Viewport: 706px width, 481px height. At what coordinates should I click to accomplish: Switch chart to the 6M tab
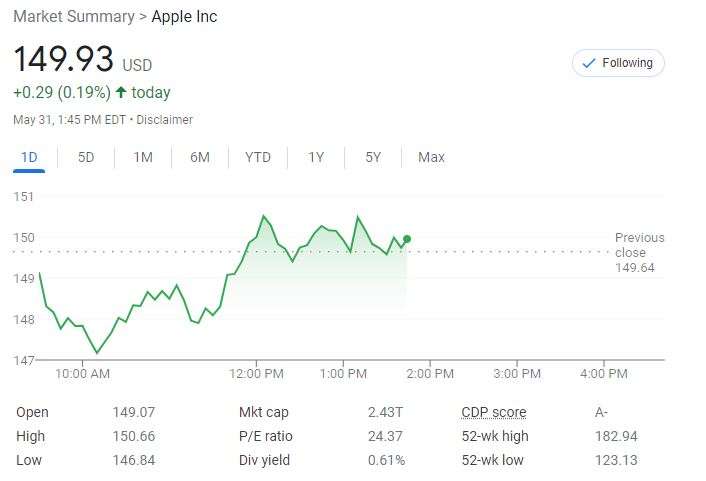click(x=200, y=157)
